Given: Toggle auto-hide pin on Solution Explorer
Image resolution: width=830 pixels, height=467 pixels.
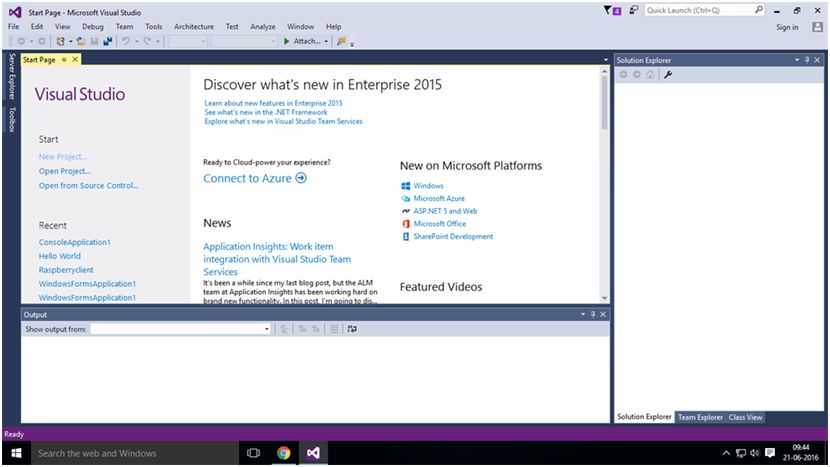Looking at the screenshot, I should click(x=807, y=60).
